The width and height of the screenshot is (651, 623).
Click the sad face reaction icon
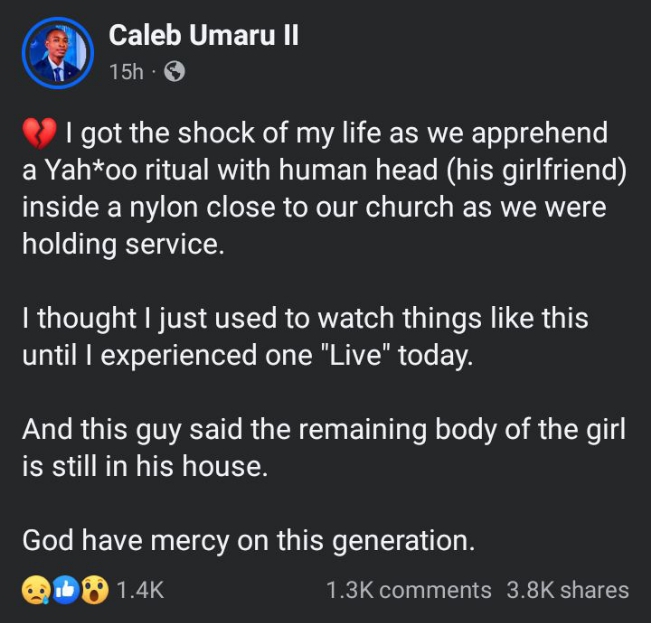pos(36,590)
